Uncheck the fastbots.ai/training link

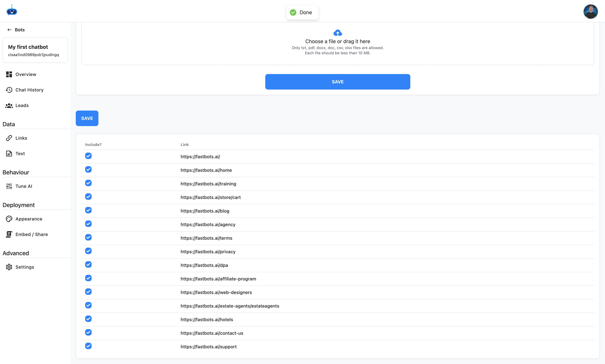pyautogui.click(x=88, y=183)
